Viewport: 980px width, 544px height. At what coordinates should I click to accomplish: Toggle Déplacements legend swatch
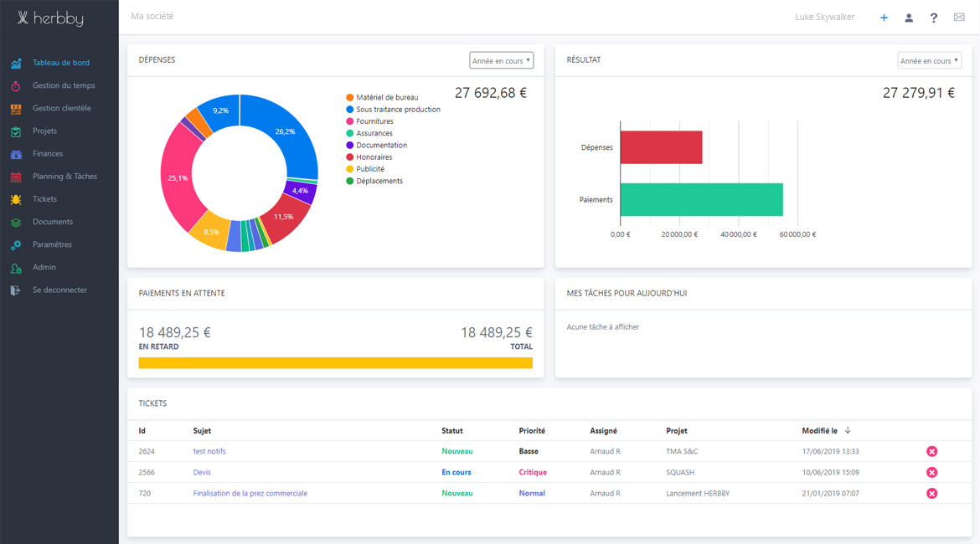pos(350,181)
